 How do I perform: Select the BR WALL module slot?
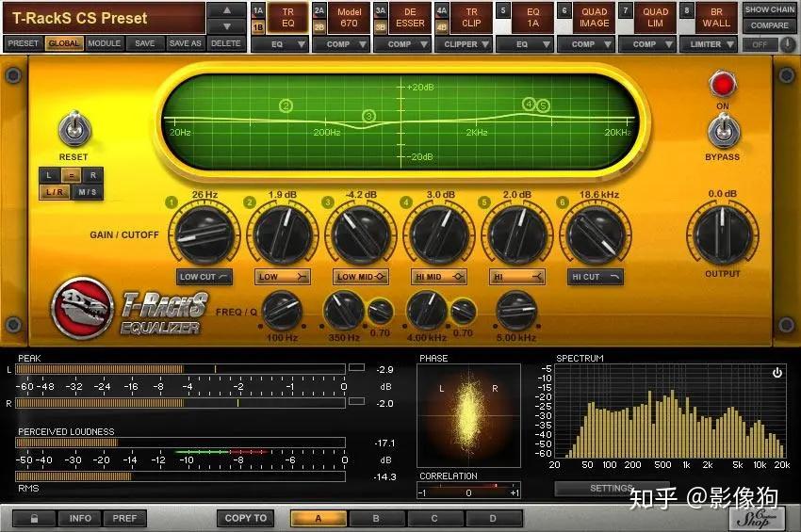pyautogui.click(x=716, y=18)
